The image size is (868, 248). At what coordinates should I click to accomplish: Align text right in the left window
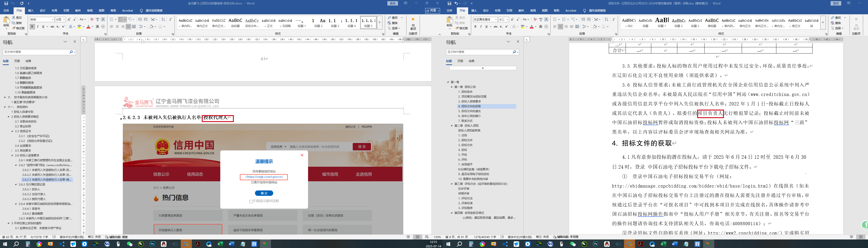coord(123,27)
